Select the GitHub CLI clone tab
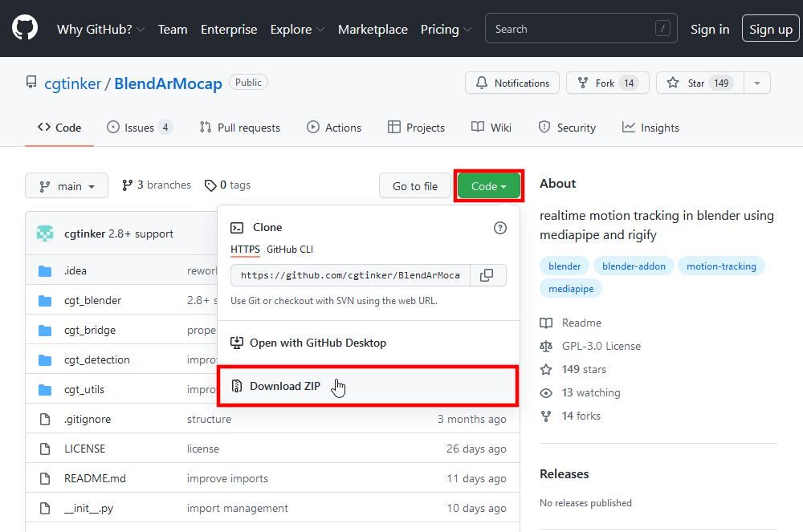The width and height of the screenshot is (803, 532). point(290,249)
